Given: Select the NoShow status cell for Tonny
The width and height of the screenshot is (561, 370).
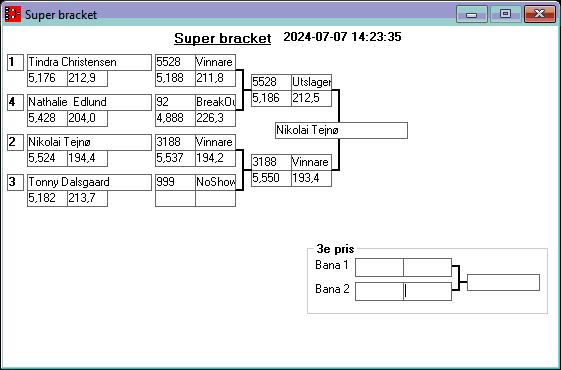Looking at the screenshot, I should [x=215, y=182].
